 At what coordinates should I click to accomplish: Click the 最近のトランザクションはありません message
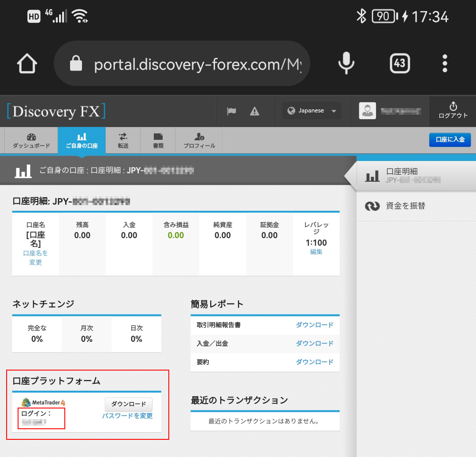click(x=264, y=421)
